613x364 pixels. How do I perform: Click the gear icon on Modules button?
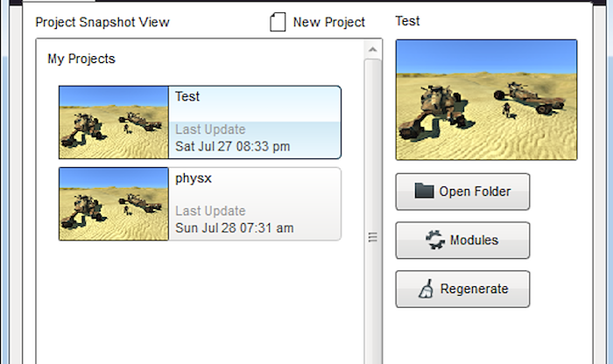(436, 241)
